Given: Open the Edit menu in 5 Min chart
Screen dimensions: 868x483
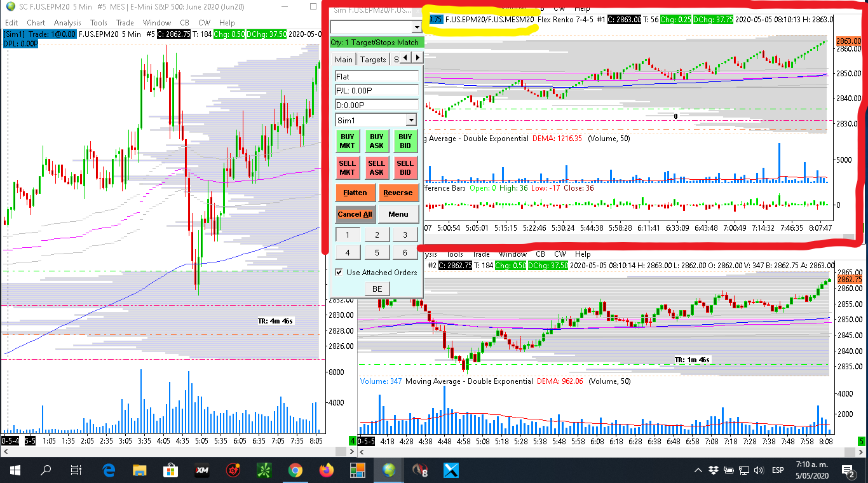Looking at the screenshot, I should 11,23.
